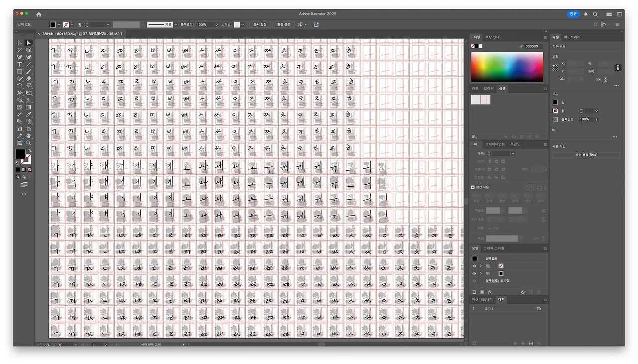This screenshot has width=638, height=364.
Task: Select the Scale tool
Action: pos(29,86)
